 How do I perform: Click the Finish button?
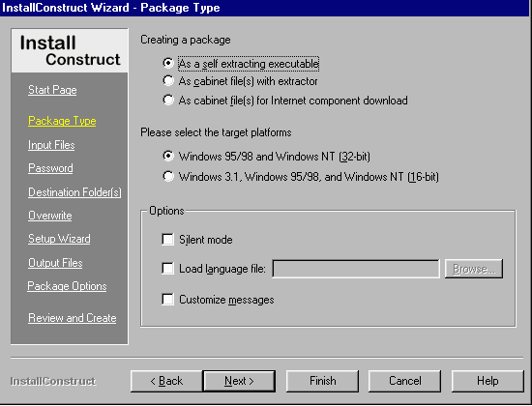click(x=322, y=381)
